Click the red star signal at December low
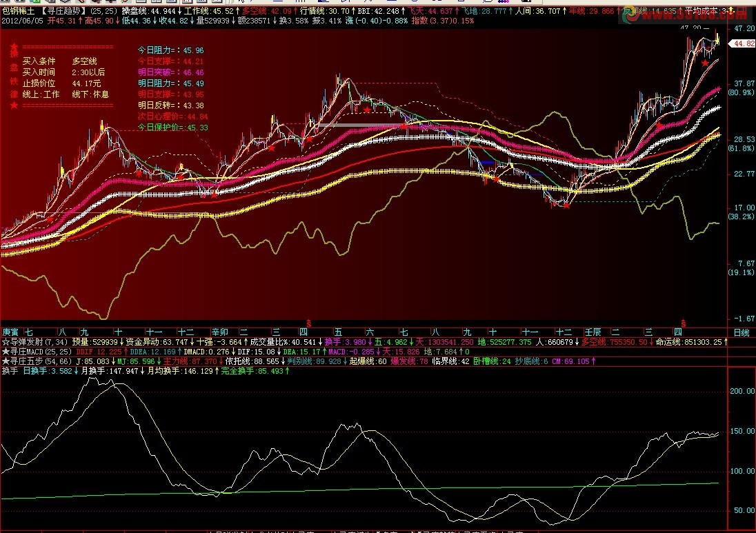756x533 pixels. [x=567, y=205]
